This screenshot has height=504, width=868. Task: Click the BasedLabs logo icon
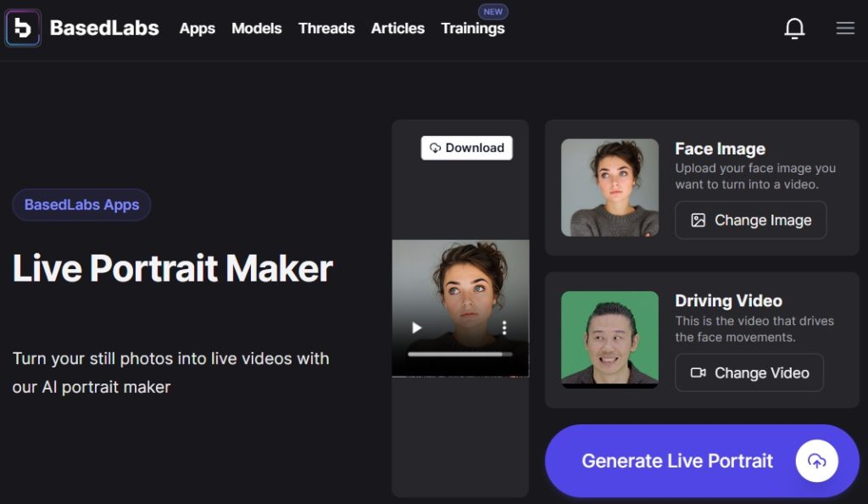pyautogui.click(x=22, y=27)
